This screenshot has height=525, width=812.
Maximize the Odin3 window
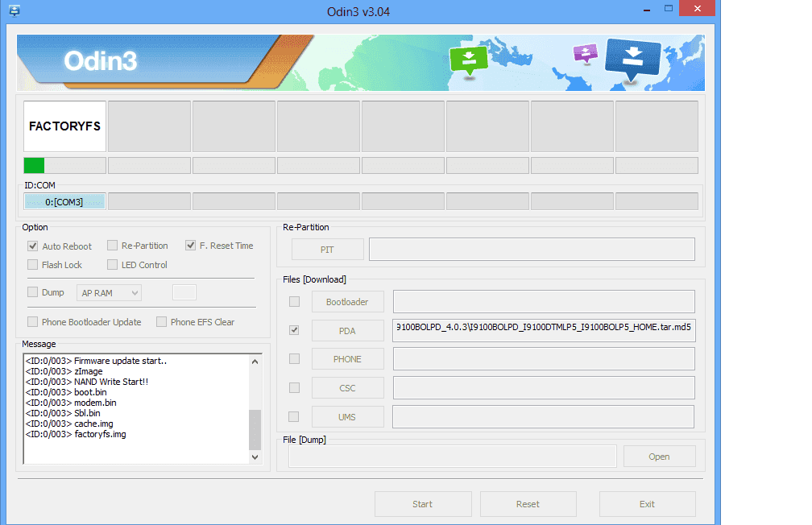pos(669,9)
